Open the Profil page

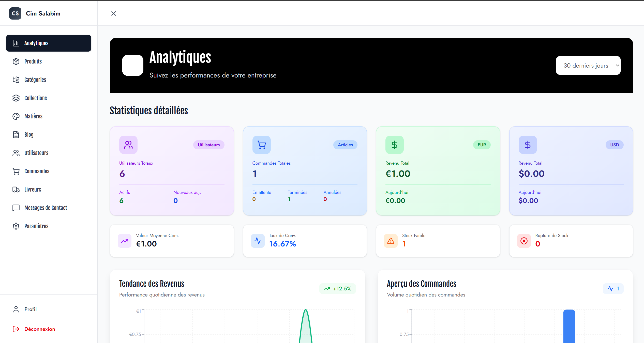pyautogui.click(x=31, y=309)
